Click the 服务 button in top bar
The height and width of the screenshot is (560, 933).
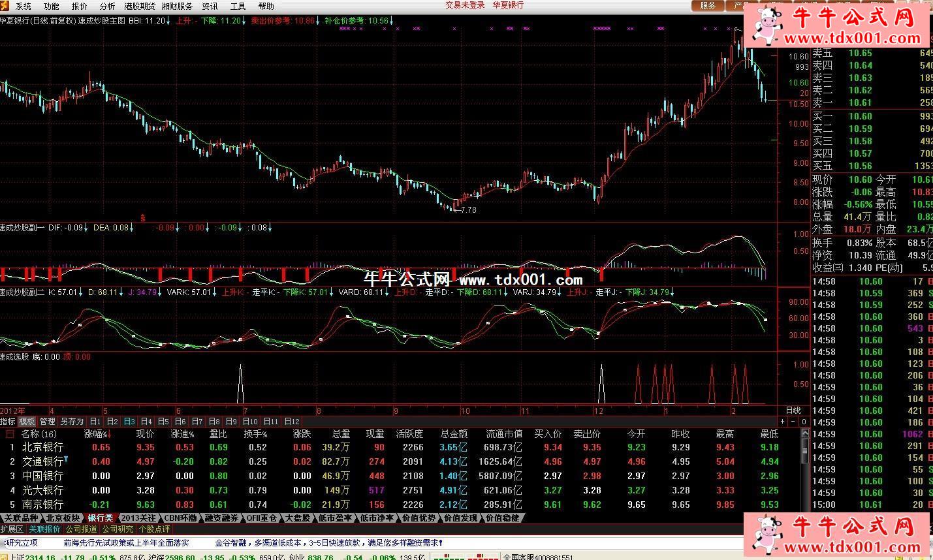[x=708, y=5]
